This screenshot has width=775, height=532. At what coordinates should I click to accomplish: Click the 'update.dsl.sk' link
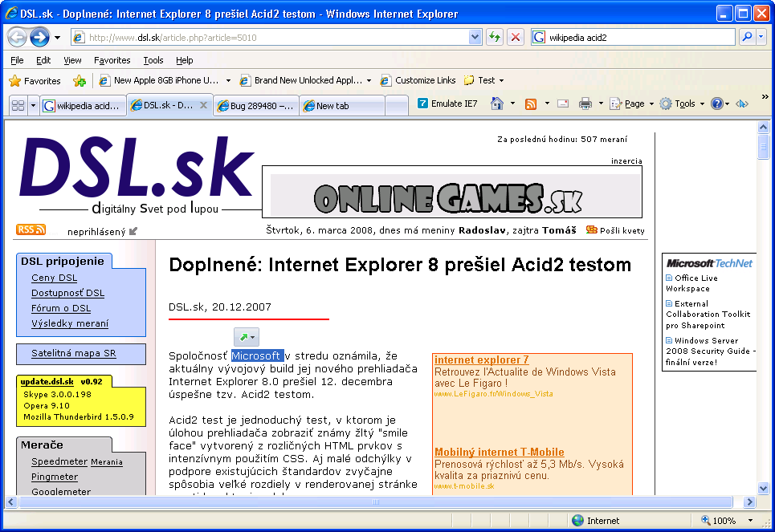pyautogui.click(x=47, y=381)
